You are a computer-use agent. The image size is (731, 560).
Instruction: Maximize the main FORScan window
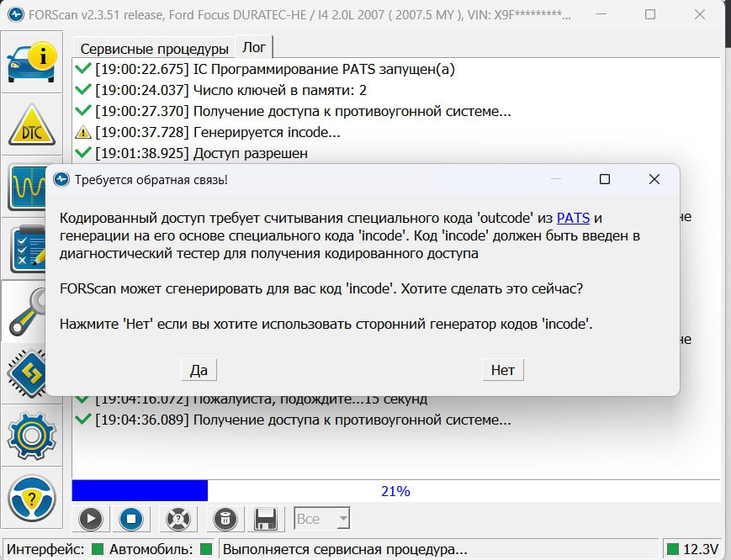point(650,14)
